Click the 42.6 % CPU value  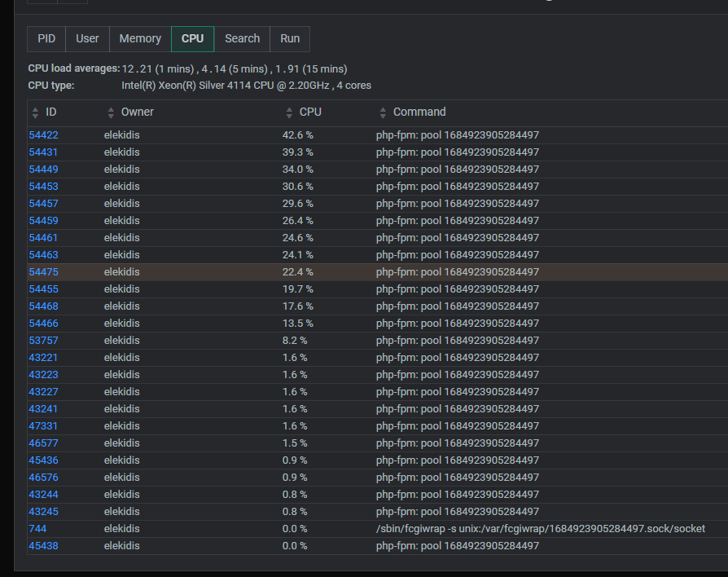coord(297,135)
